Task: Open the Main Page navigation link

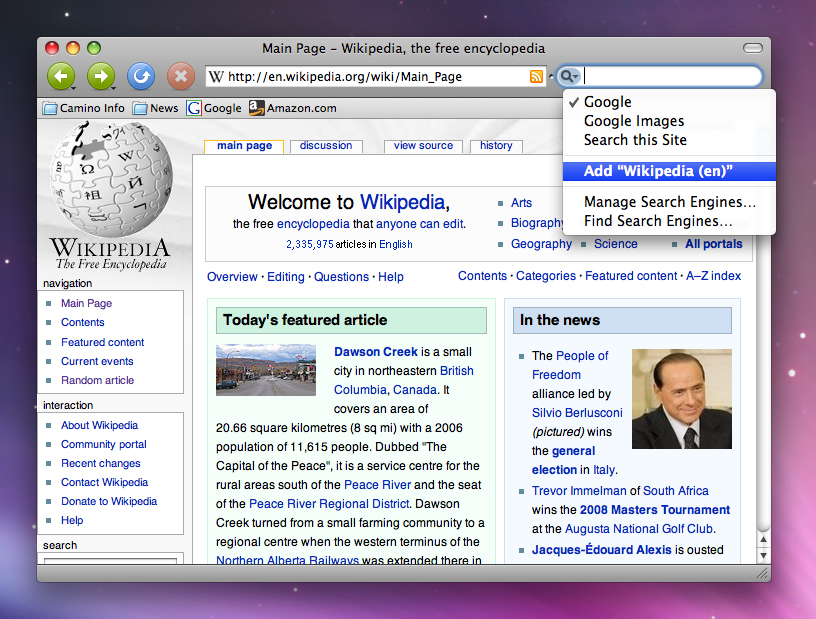Action: click(86, 304)
